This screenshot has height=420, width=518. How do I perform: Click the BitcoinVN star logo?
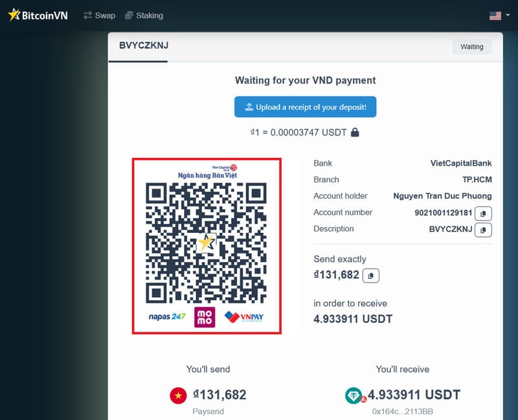(x=14, y=15)
